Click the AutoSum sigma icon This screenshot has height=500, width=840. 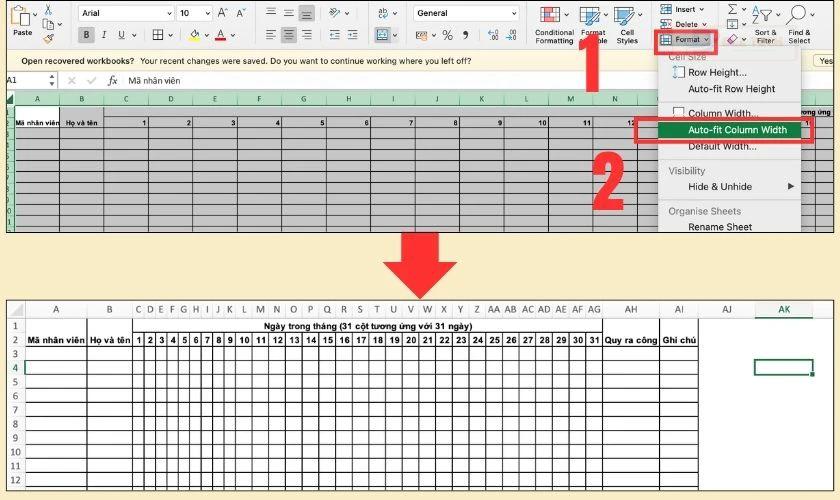732,9
